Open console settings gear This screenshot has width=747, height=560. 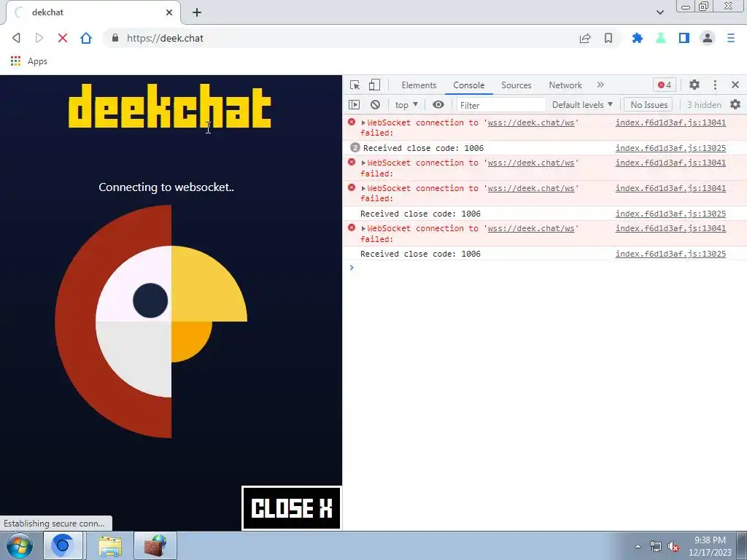click(x=735, y=104)
